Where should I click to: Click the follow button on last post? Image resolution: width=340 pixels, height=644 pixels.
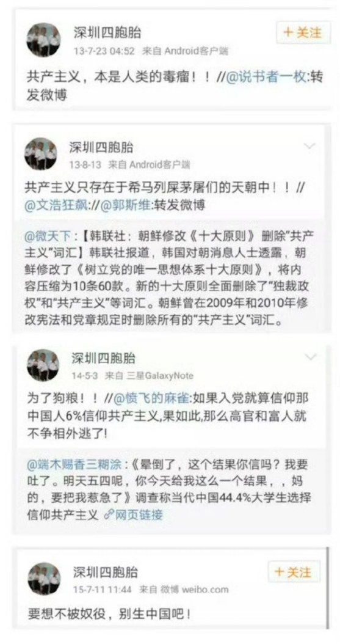[294, 572]
